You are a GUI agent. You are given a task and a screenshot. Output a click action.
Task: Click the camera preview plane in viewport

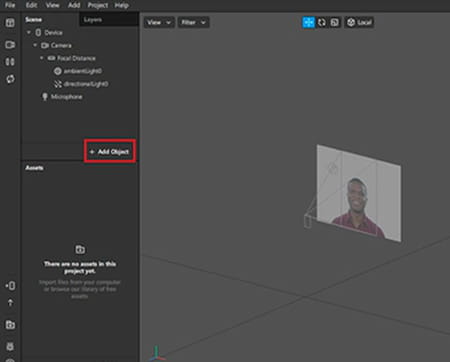[x=358, y=193]
